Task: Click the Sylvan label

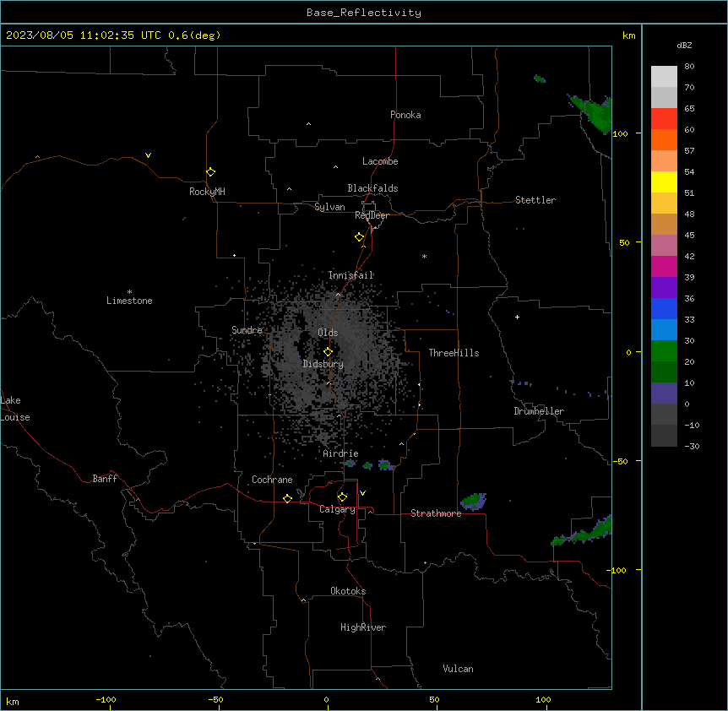Action: pyautogui.click(x=329, y=207)
